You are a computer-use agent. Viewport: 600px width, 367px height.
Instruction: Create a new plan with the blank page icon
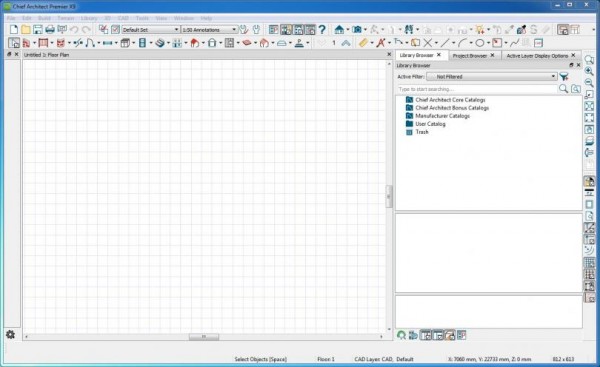coord(14,29)
